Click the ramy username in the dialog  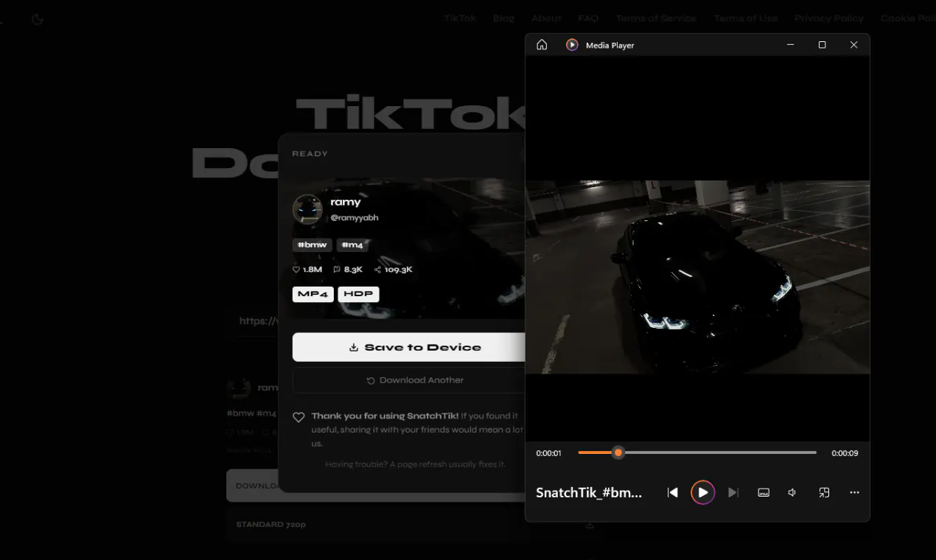pyautogui.click(x=346, y=202)
